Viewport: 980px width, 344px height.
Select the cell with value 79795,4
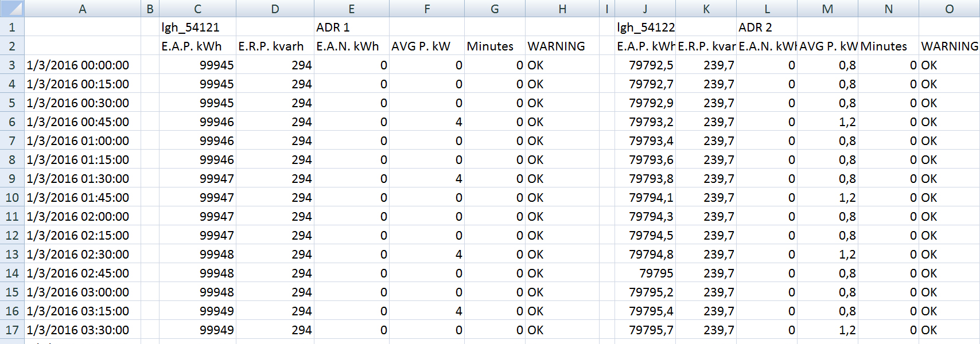[645, 311]
